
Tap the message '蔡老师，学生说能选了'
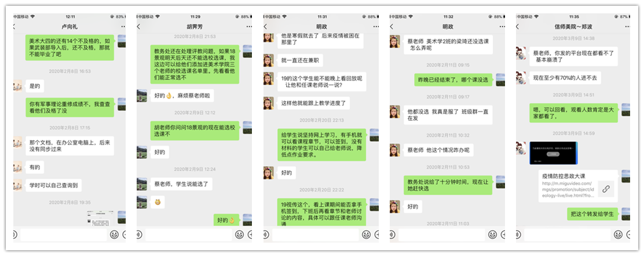[x=174, y=184]
